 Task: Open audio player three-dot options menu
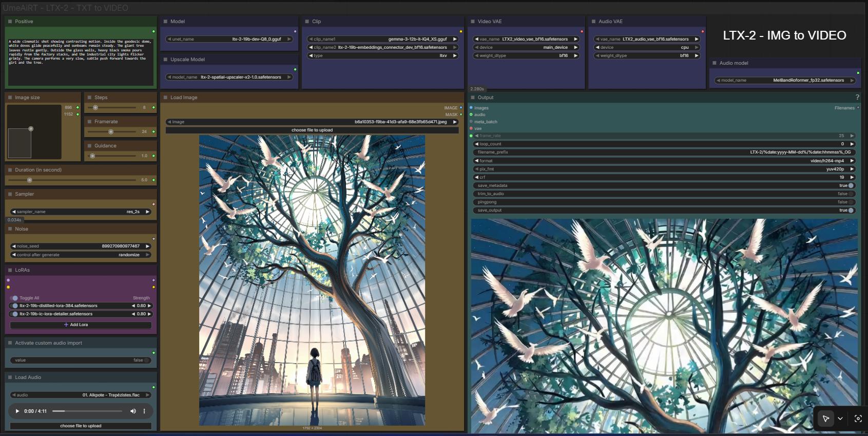coord(144,411)
